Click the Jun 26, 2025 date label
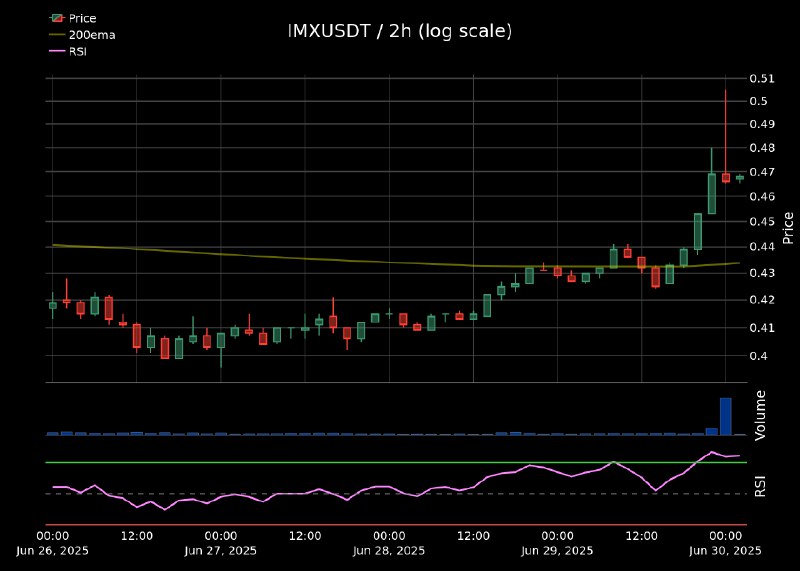Viewport: 800px width, 571px height. pos(52,551)
